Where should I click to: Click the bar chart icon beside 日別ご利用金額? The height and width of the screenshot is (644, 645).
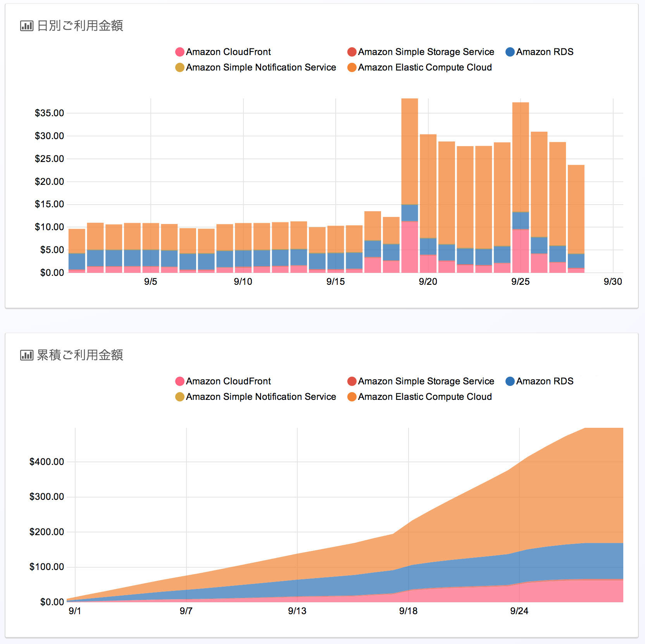(27, 26)
